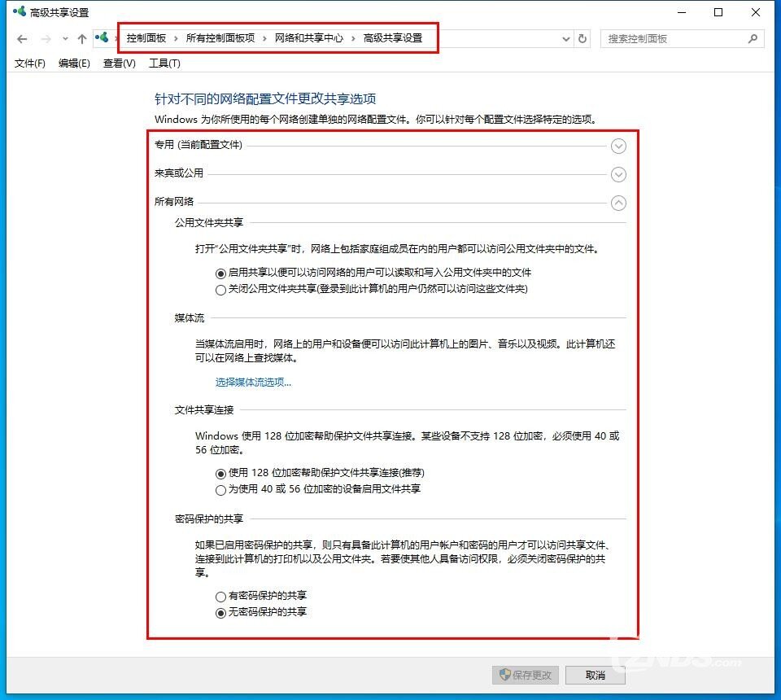Viewport: 781px width, 700px height.
Task: Expand the 专用 (当前配置文件) section
Action: click(x=618, y=146)
